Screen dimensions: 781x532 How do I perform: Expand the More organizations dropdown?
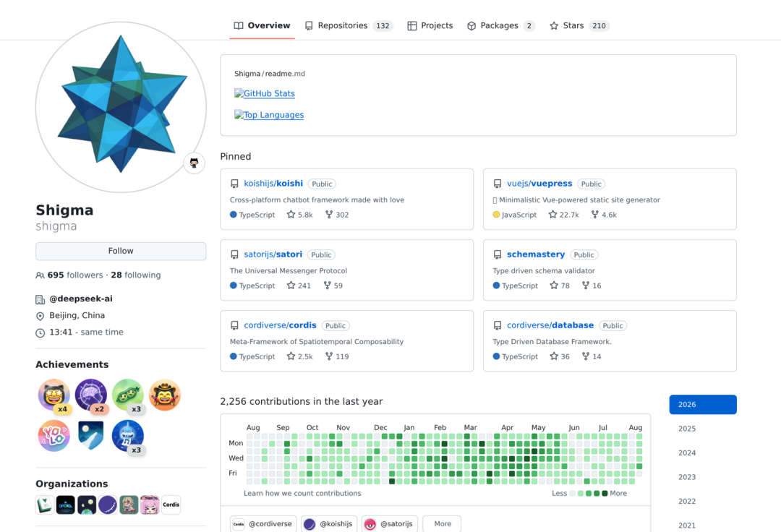pos(442,523)
